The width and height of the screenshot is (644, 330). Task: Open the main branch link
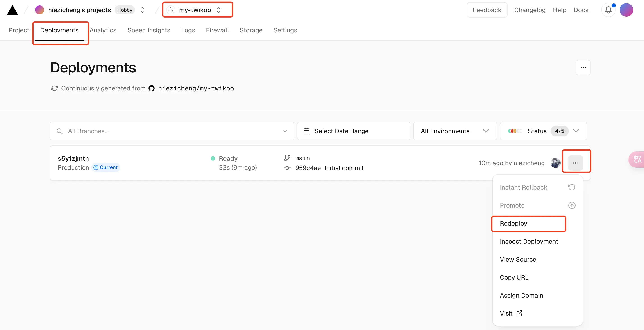[302, 158]
